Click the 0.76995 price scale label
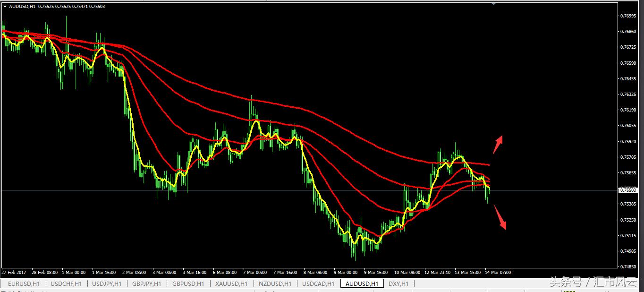This screenshot has width=644, height=292. click(x=627, y=16)
